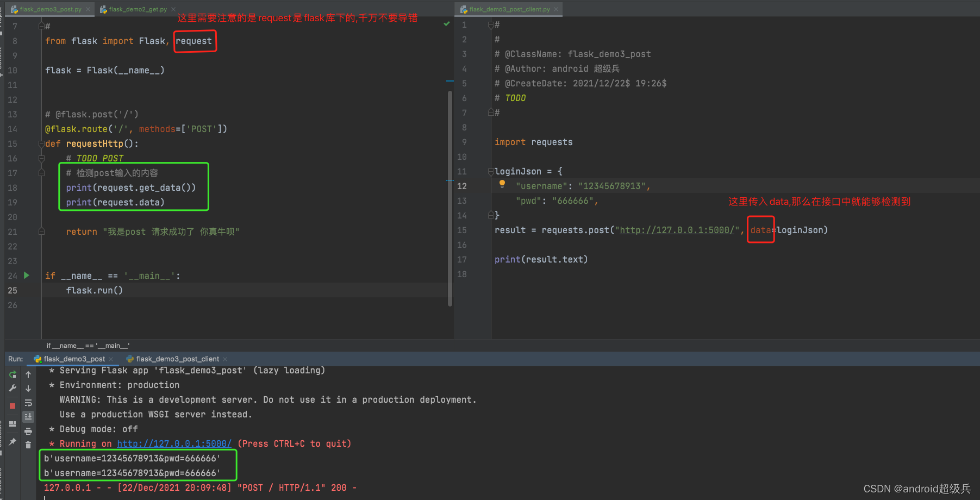Image resolution: width=980 pixels, height=500 pixels.
Task: Select the flask_demo3_post_client.py editor tab
Action: tap(509, 9)
